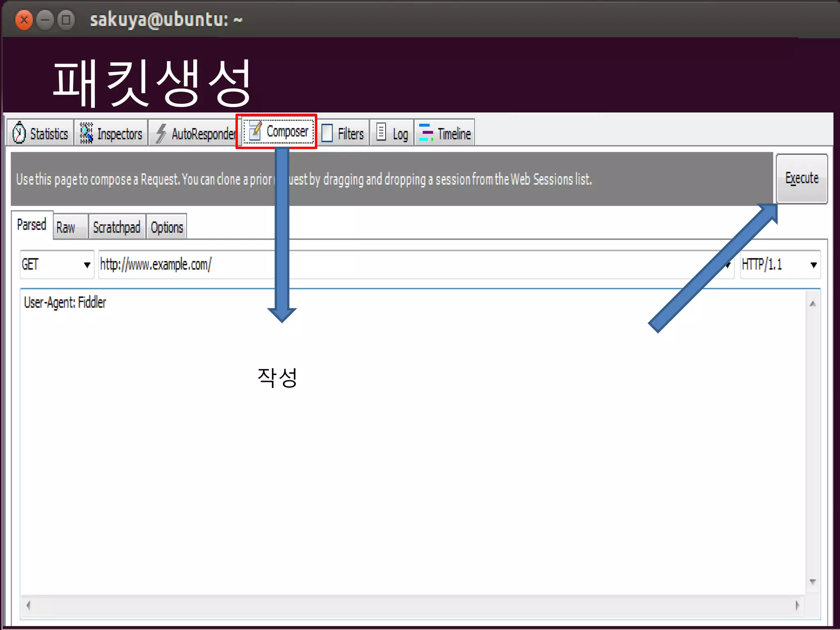The width and height of the screenshot is (840, 630).
Task: Close the sakuya@ubuntu terminal window
Action: tap(24, 20)
